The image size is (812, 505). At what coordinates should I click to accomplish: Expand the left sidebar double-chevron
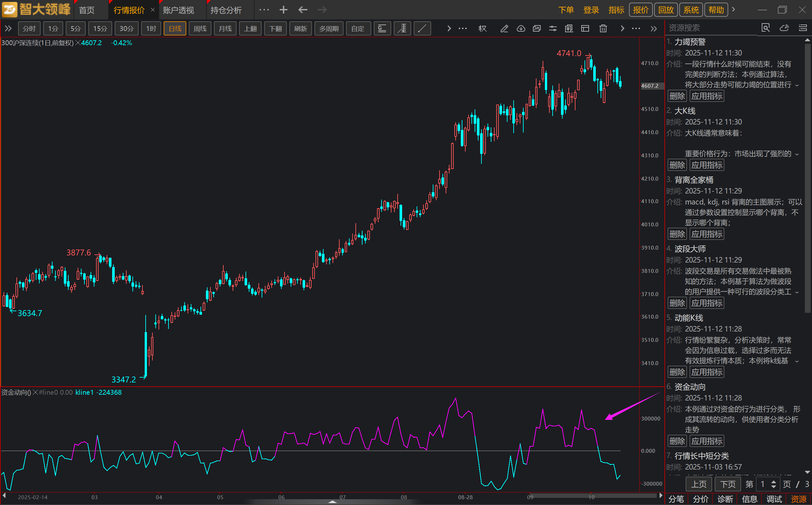[x=8, y=29]
